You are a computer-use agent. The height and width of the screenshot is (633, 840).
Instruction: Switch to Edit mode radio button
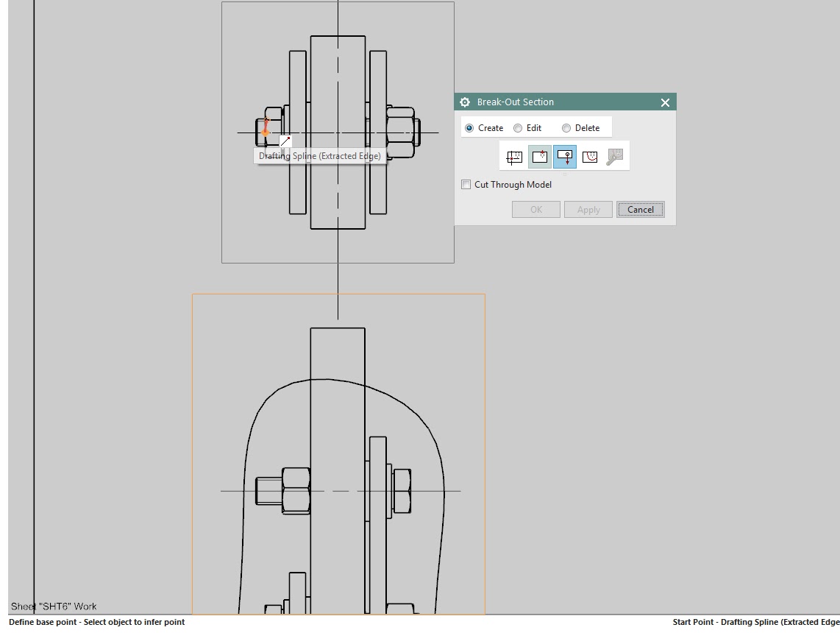[517, 127]
